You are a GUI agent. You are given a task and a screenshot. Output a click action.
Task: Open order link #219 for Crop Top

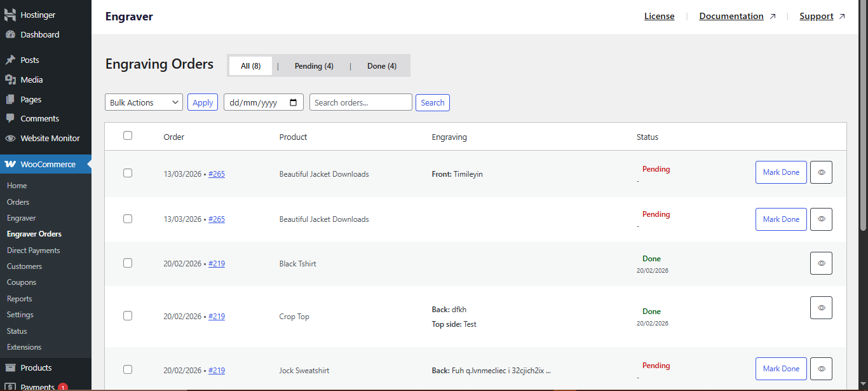tap(217, 316)
